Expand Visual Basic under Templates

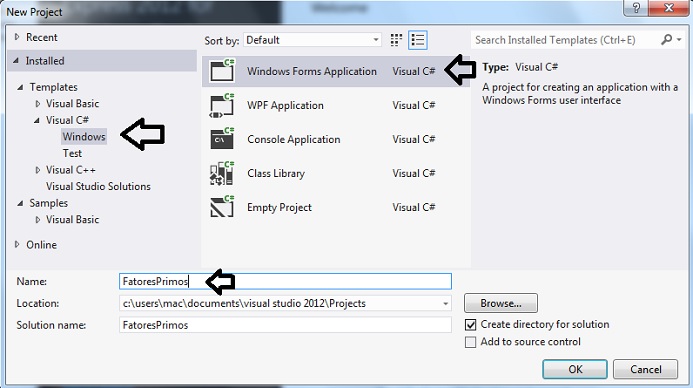click(x=38, y=103)
